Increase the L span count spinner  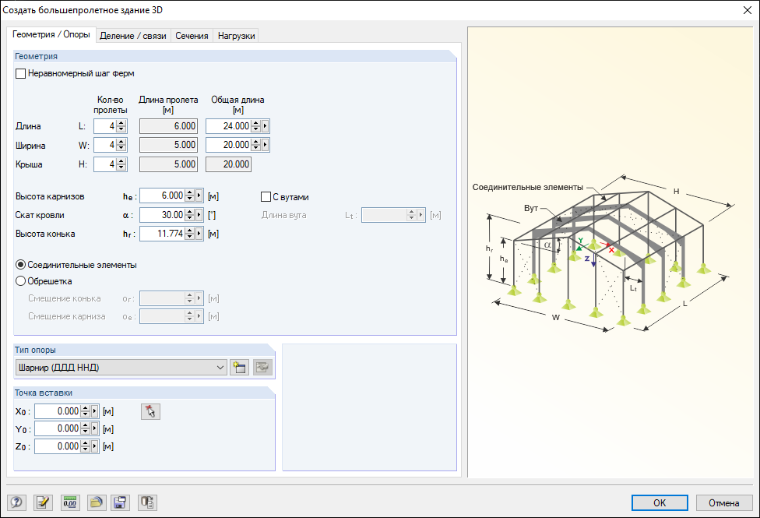122,123
